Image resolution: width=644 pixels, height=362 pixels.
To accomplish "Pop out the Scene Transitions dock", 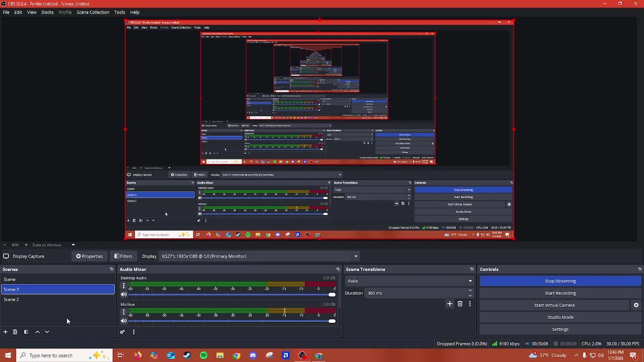I will pos(471,269).
